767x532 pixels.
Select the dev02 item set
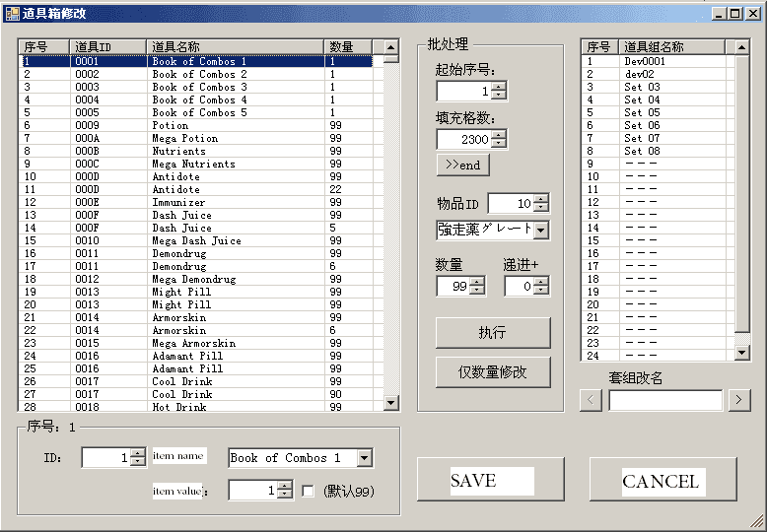(658, 74)
